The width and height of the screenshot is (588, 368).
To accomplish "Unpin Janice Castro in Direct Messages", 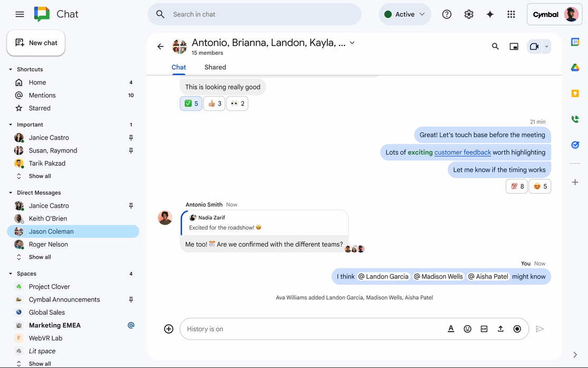I will pos(131,206).
